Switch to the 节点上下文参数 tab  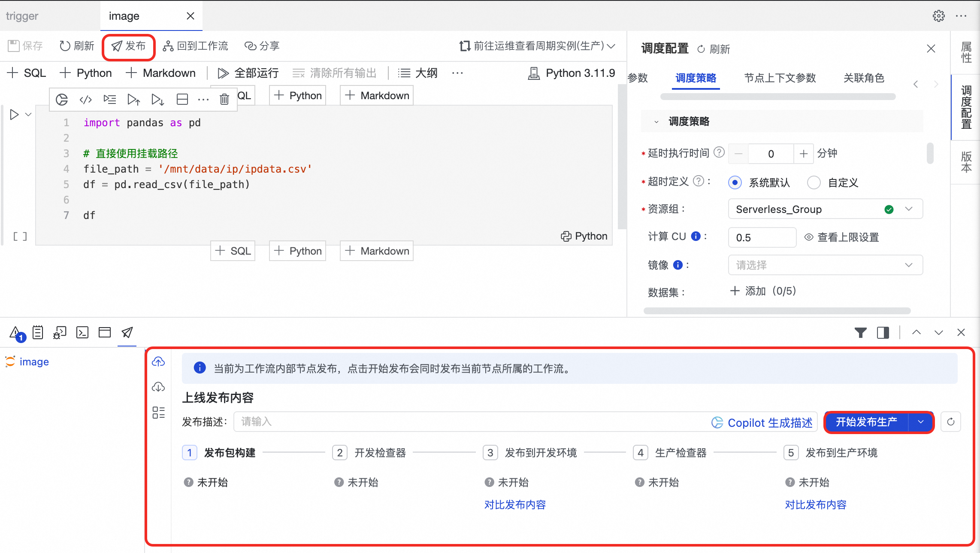point(780,78)
